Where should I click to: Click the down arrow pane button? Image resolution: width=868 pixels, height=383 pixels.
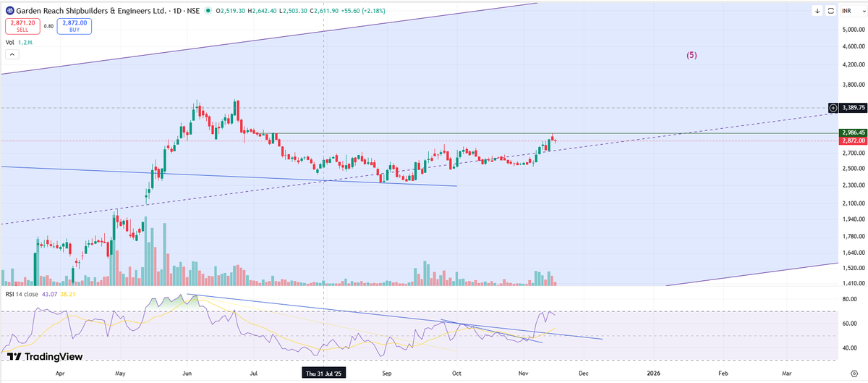(817, 11)
